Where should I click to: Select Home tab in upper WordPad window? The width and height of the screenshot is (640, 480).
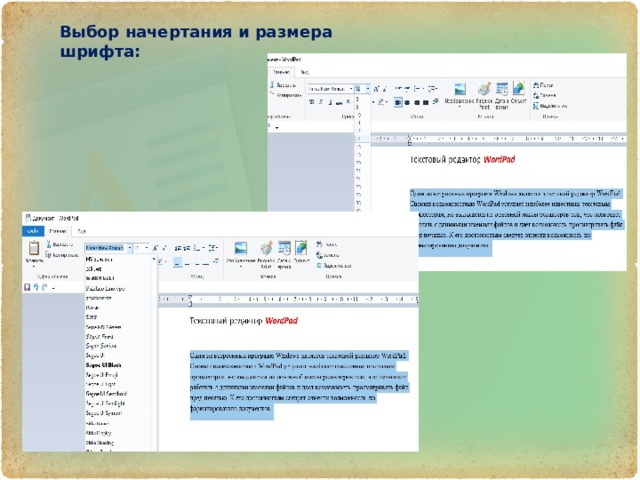pyautogui.click(x=281, y=72)
